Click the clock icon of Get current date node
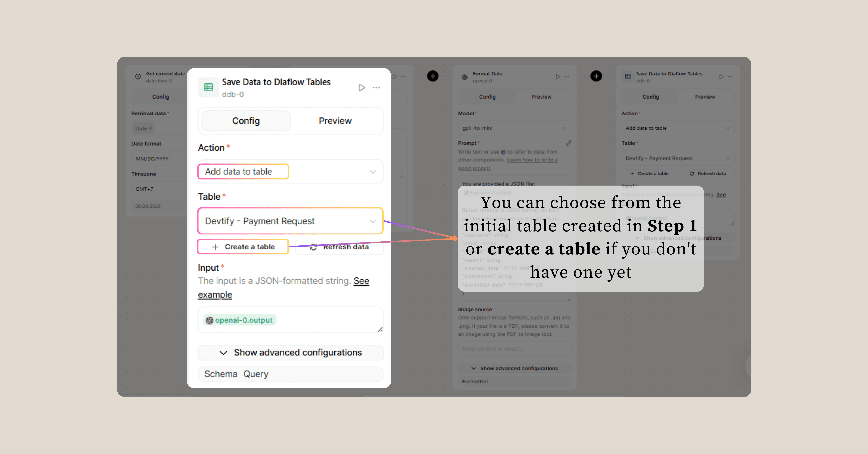Screen dimensions: 868x454 (x=138, y=76)
